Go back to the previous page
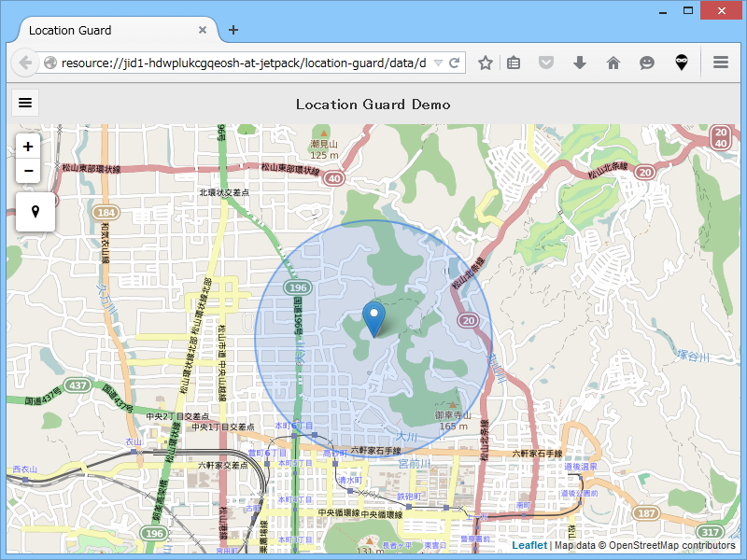747x560 pixels. click(x=25, y=63)
